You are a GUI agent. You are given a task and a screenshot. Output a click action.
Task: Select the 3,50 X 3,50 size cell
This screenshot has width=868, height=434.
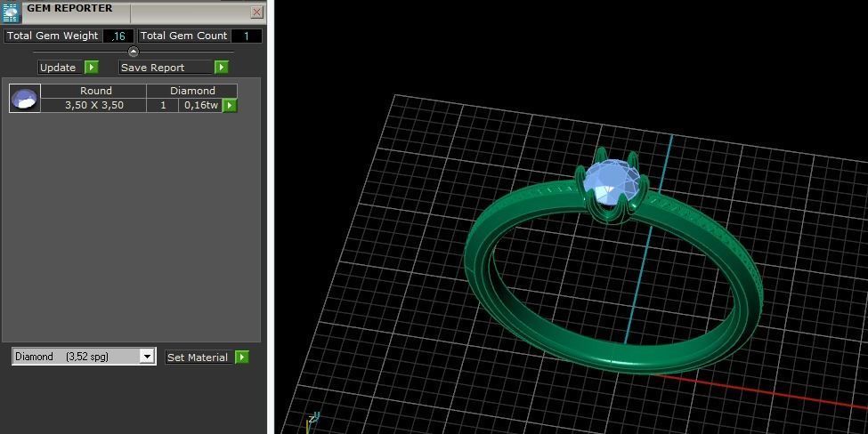[x=94, y=105]
